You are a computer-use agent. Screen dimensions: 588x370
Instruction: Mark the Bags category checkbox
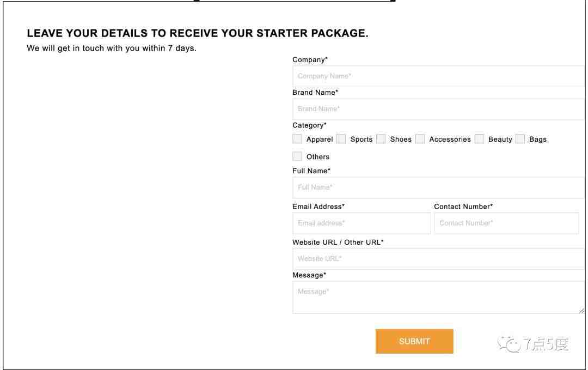pyautogui.click(x=520, y=139)
